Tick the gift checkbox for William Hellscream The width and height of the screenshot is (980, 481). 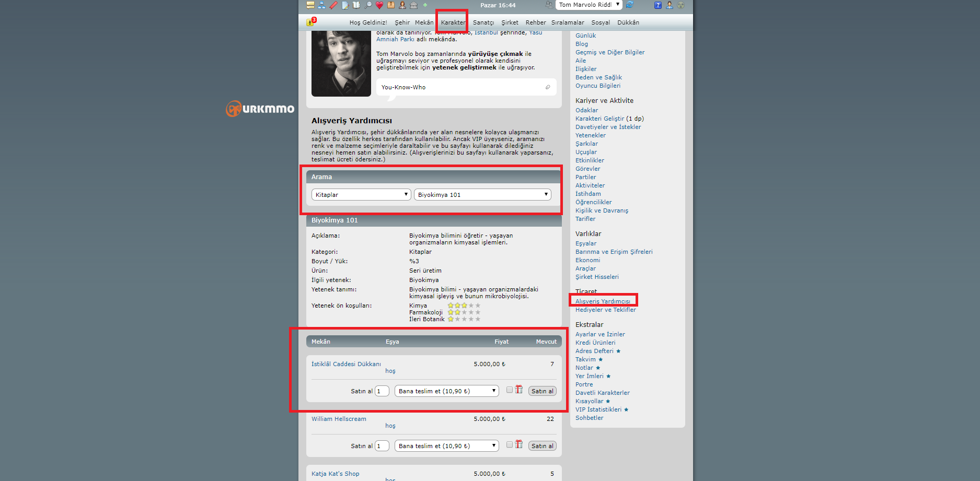510,444
